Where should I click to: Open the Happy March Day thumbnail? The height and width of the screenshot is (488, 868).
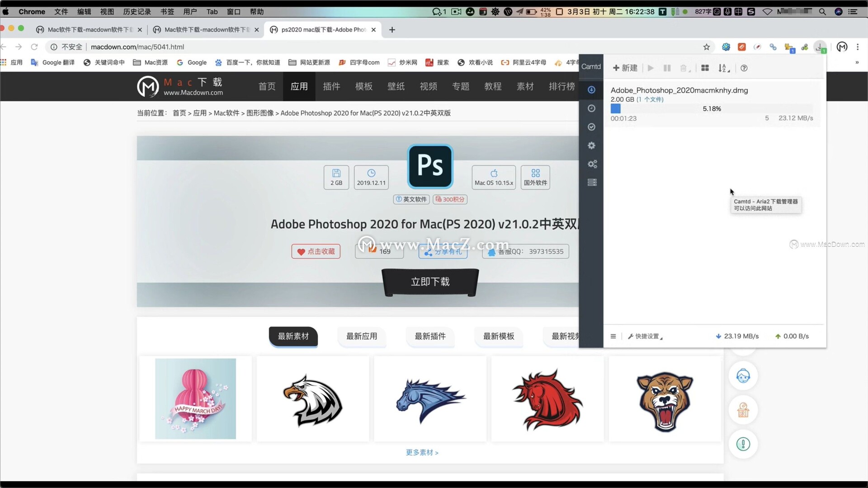(x=195, y=399)
